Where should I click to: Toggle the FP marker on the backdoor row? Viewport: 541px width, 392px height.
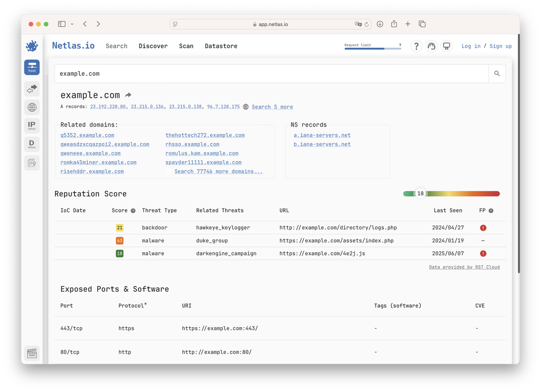tap(483, 227)
